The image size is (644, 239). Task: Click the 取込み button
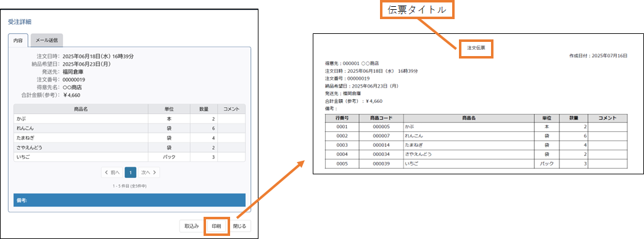click(x=191, y=226)
